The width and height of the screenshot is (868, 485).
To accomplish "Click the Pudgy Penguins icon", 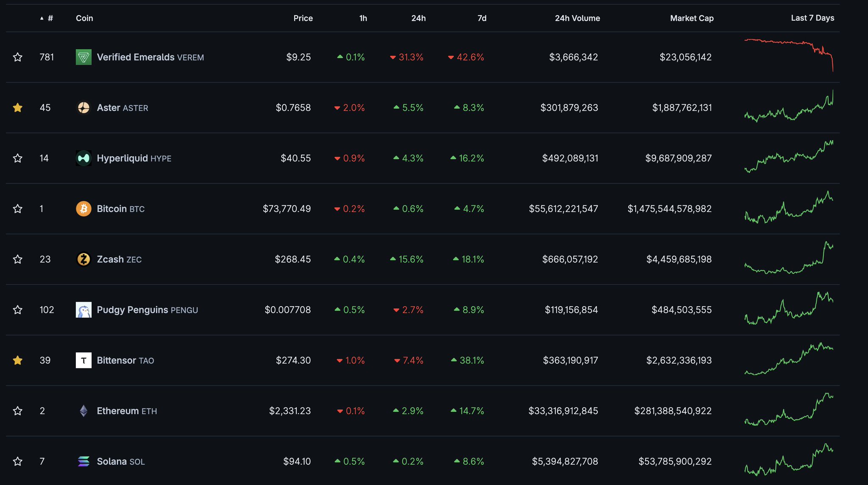I will 83,310.
